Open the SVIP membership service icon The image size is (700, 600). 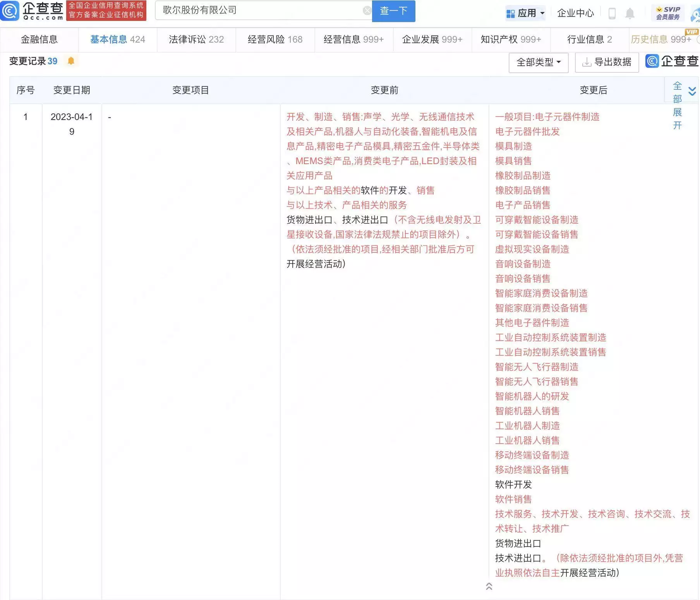coord(668,13)
